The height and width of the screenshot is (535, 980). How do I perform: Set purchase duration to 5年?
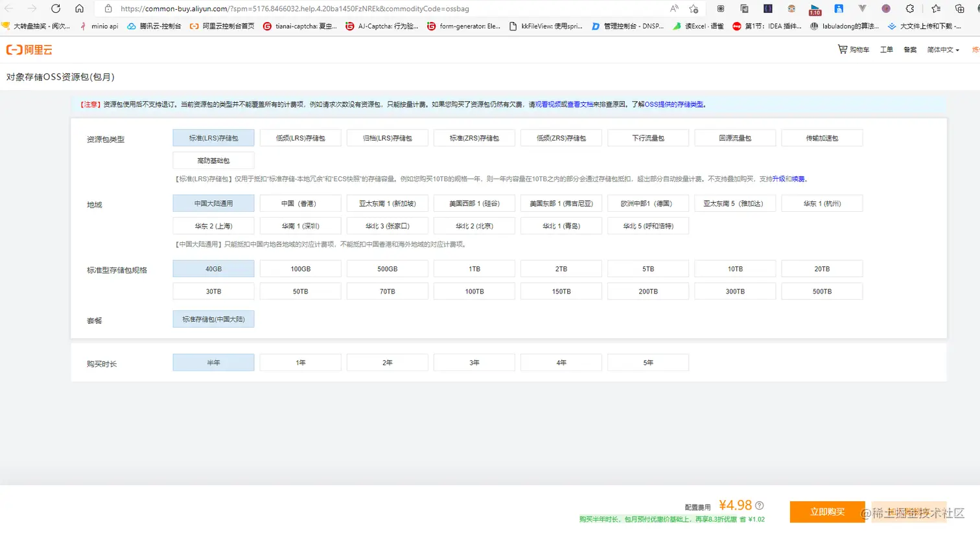648,363
